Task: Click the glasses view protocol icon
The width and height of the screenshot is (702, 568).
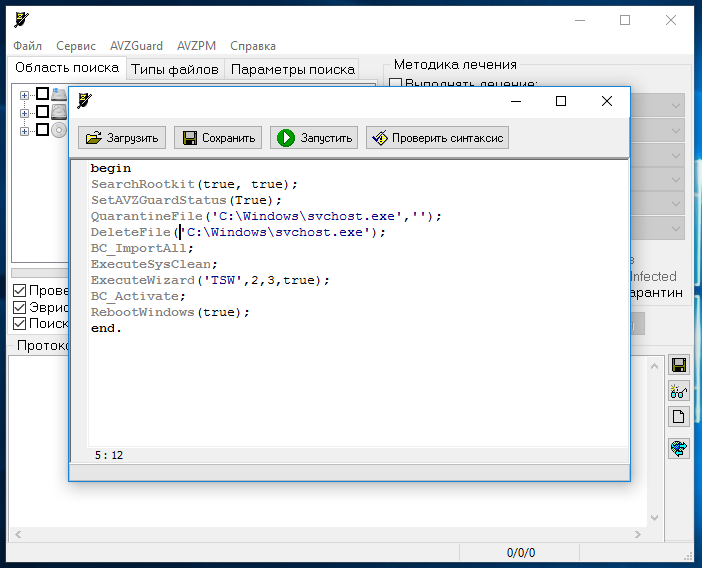Action: [679, 391]
